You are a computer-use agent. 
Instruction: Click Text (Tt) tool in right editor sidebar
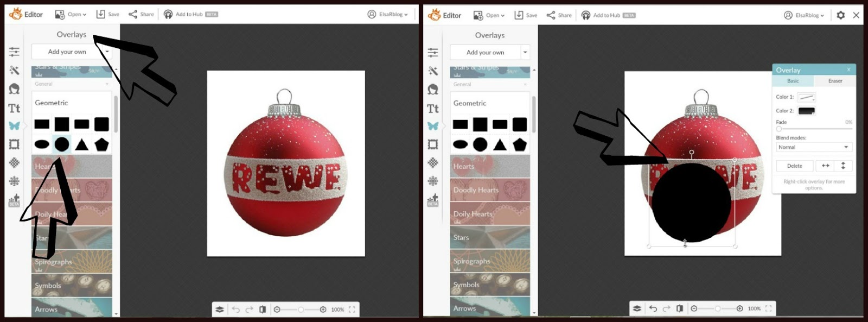pyautogui.click(x=433, y=109)
